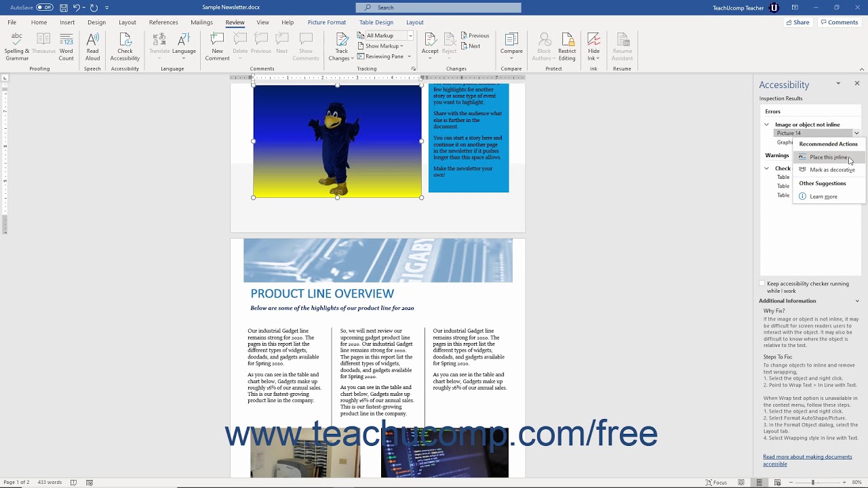This screenshot has height=488, width=868.
Task: Expand the Show Markup dropdown
Action: (x=384, y=46)
